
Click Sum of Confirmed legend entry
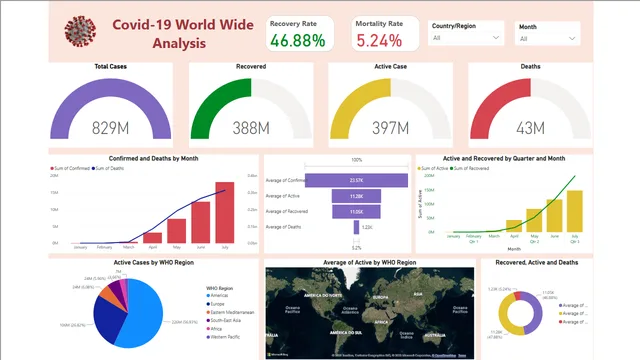point(70,168)
